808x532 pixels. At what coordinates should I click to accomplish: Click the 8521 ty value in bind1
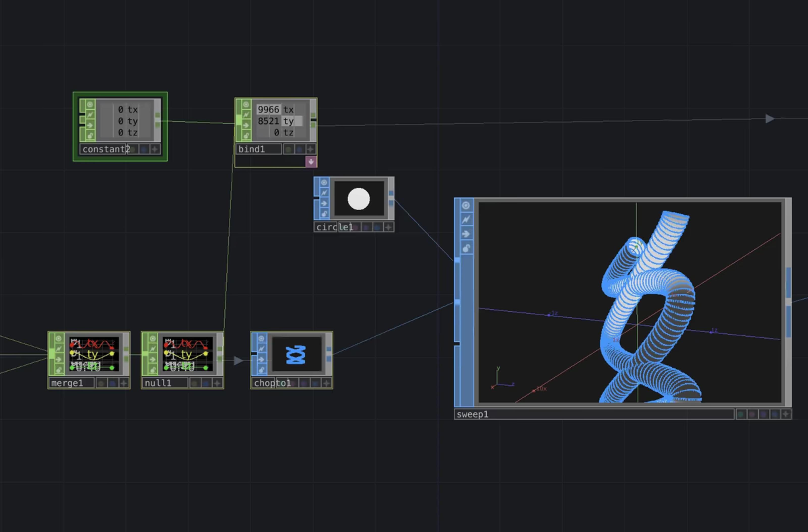click(x=268, y=121)
